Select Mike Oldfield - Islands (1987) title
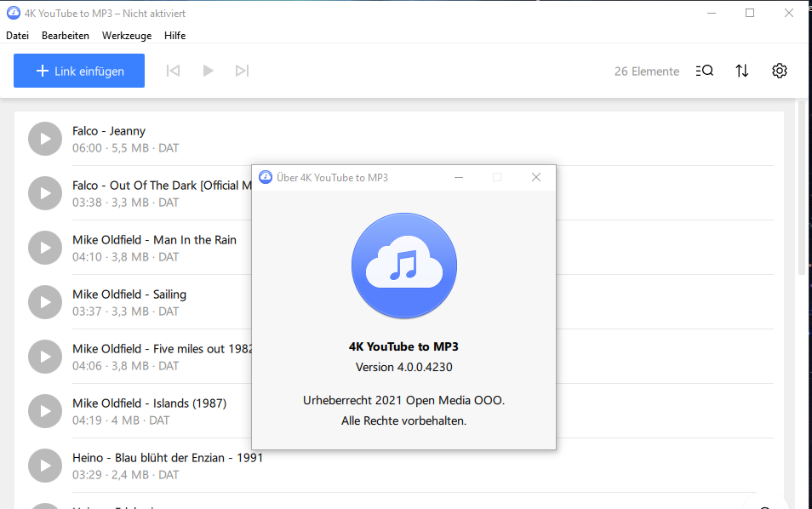 [149, 403]
